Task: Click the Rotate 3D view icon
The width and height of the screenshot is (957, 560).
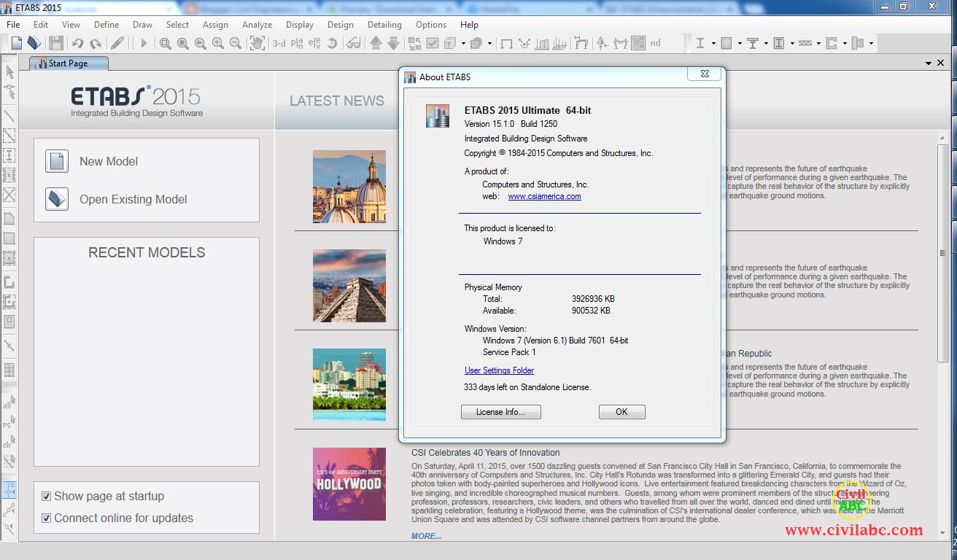Action: [x=332, y=44]
